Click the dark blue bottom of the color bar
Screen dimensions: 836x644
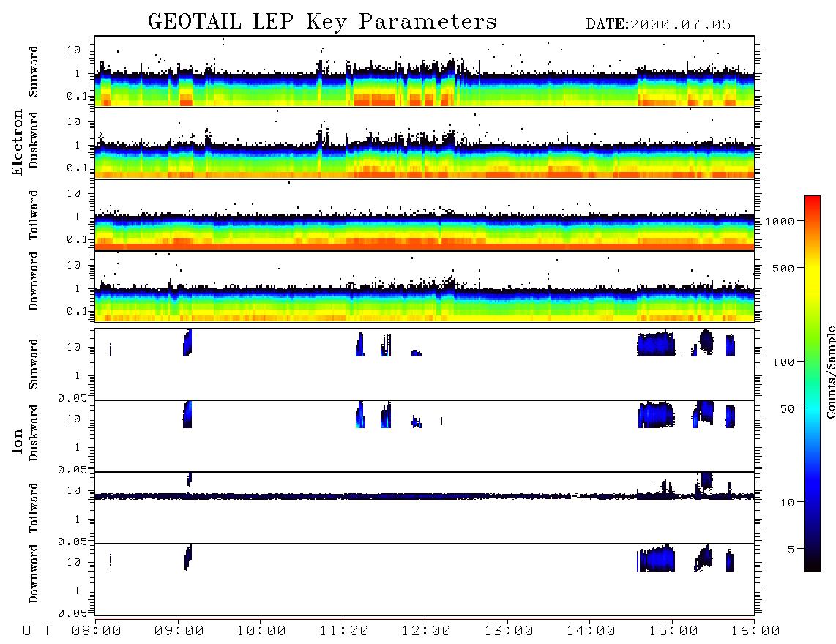813,555
